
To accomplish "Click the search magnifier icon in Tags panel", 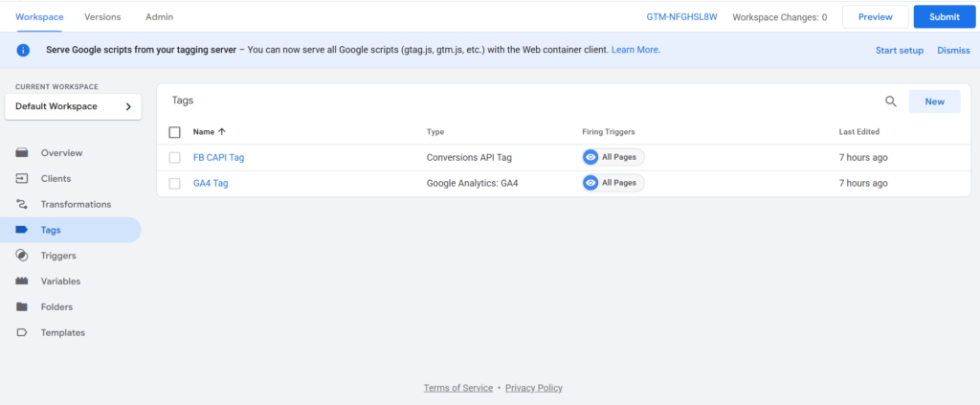I will (x=891, y=101).
